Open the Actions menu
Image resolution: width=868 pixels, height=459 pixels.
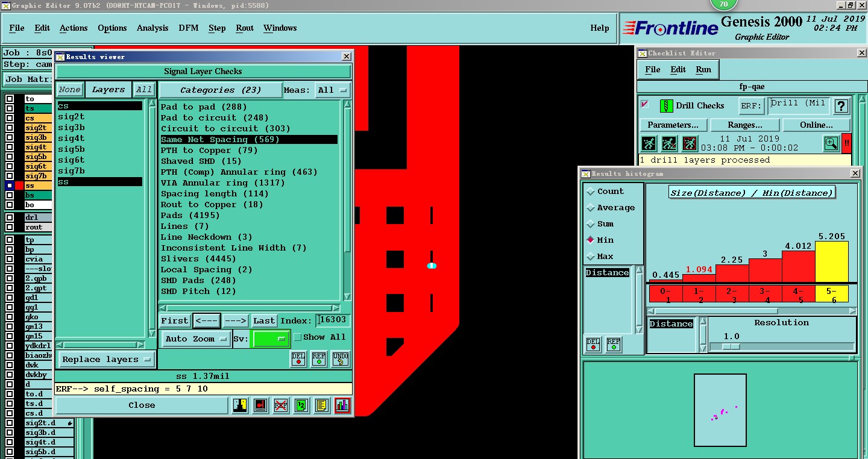tap(74, 28)
